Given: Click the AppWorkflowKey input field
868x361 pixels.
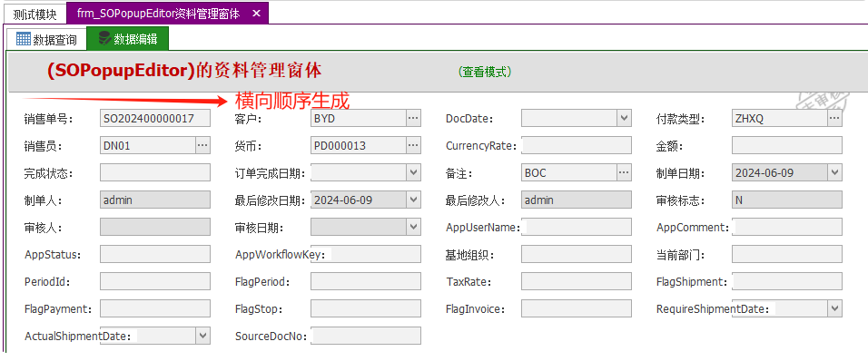Looking at the screenshot, I should point(366,254).
